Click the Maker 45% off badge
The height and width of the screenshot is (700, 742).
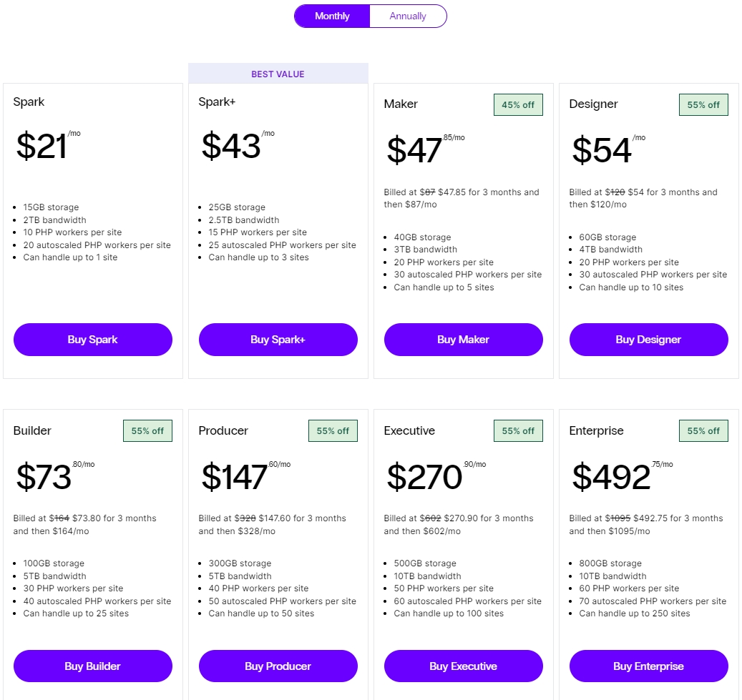[518, 104]
